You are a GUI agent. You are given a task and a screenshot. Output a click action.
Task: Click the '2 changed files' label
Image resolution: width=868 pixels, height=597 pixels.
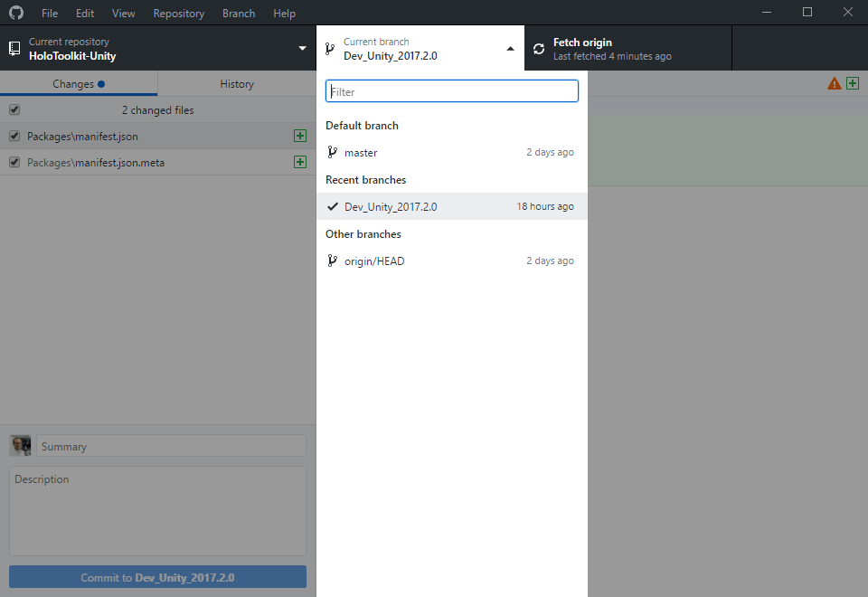pyautogui.click(x=157, y=110)
